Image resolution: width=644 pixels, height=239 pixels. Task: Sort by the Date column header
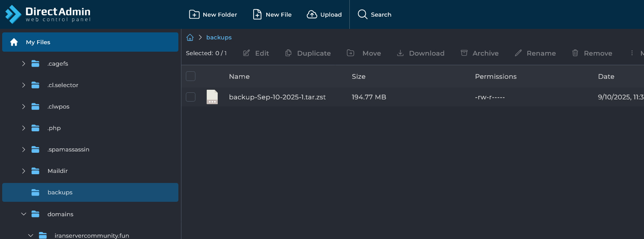(x=606, y=76)
